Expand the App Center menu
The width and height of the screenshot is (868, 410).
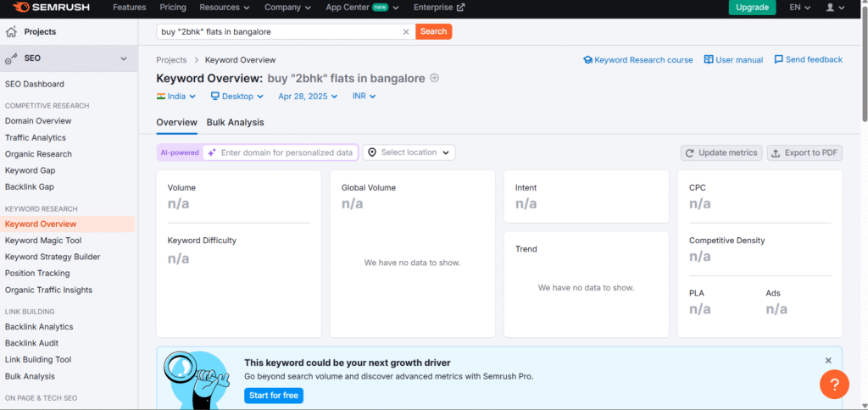pyautogui.click(x=363, y=8)
